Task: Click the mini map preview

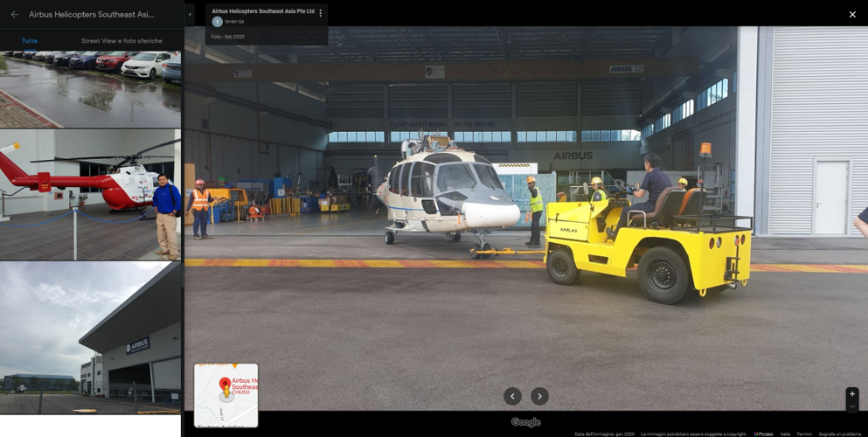Action: (x=226, y=395)
